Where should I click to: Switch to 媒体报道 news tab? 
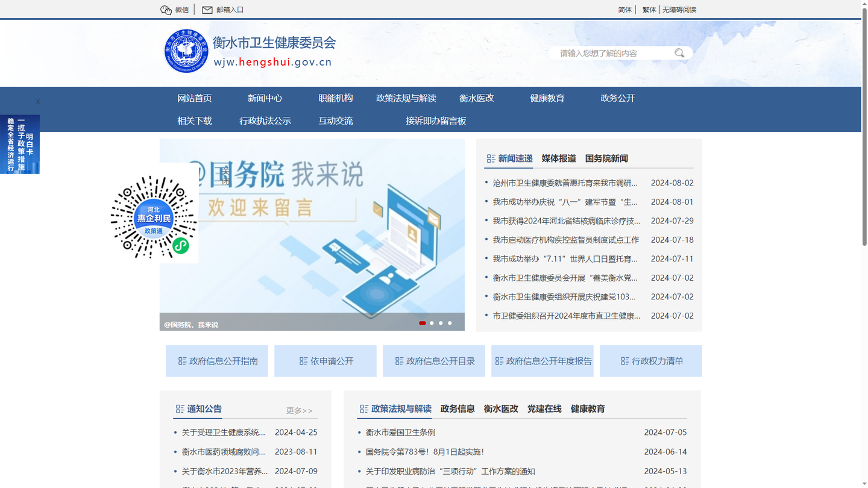coord(559,158)
